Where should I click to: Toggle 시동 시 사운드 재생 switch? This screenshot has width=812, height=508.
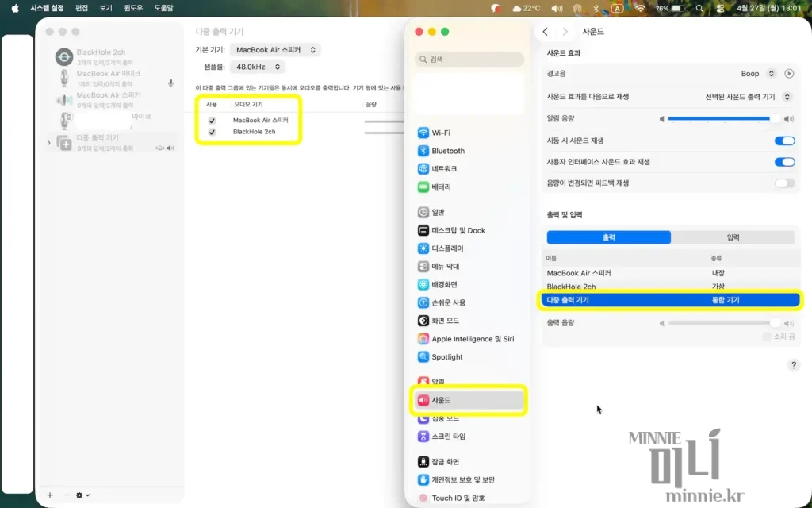(784, 140)
